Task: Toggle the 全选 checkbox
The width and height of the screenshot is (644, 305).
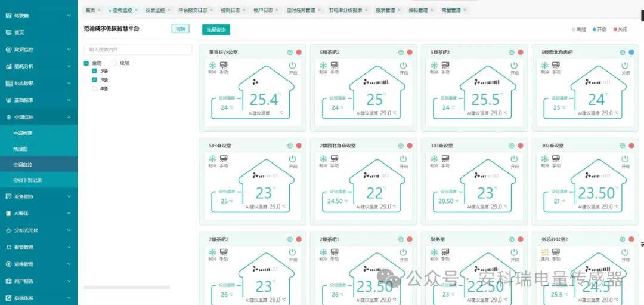Action: click(86, 63)
